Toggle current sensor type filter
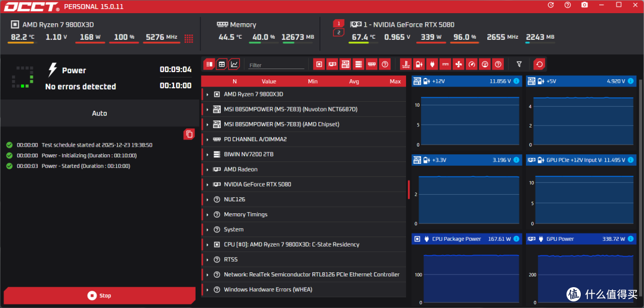The height and width of the screenshot is (308, 644). click(x=445, y=64)
